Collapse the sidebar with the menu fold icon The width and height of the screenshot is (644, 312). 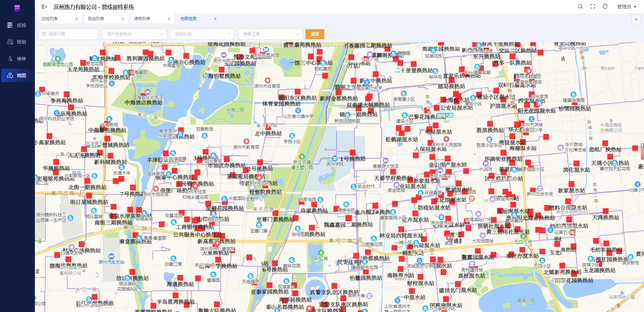click(x=44, y=7)
